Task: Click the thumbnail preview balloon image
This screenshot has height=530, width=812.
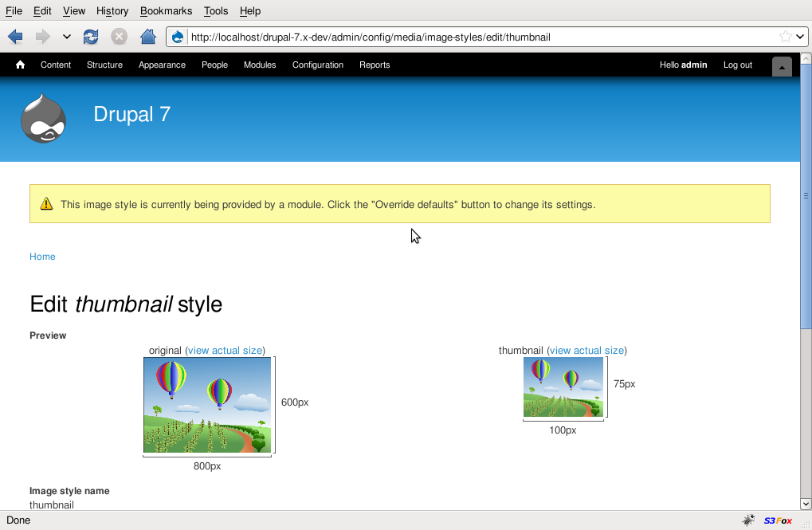Action: pos(563,387)
